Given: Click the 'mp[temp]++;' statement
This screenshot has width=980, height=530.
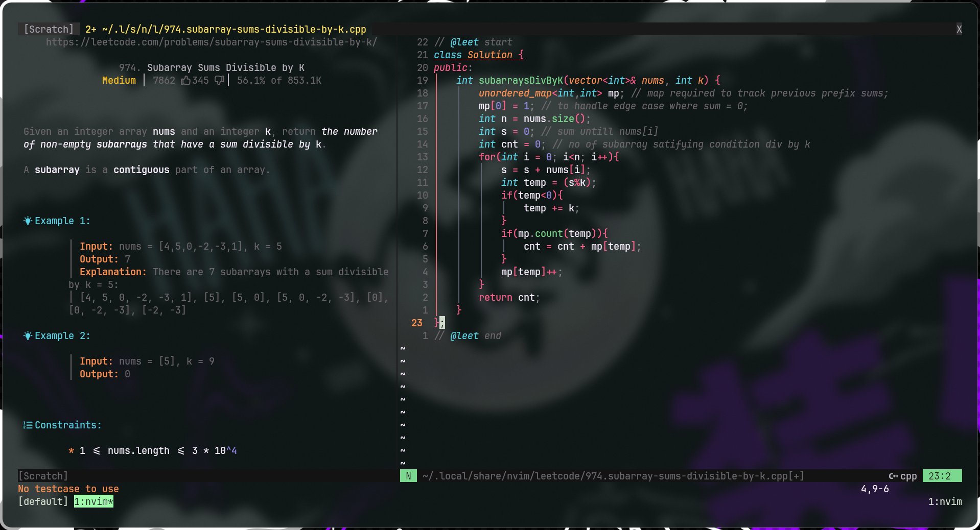Looking at the screenshot, I should [x=532, y=272].
